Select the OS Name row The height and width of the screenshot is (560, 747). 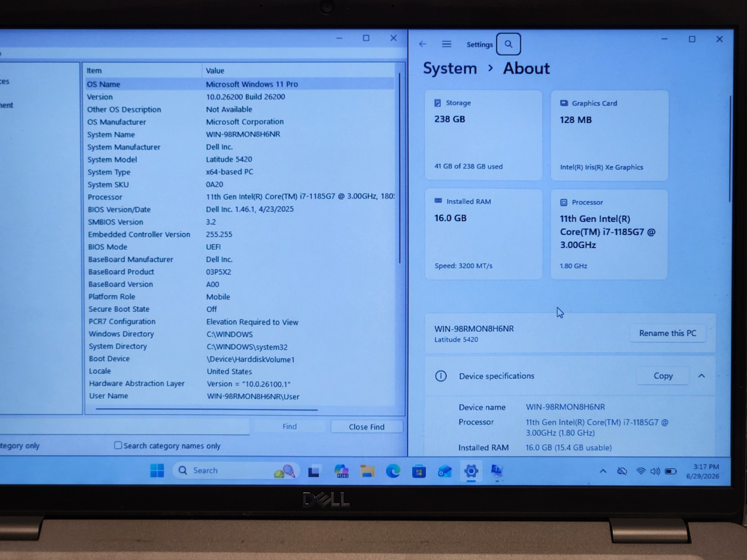240,84
